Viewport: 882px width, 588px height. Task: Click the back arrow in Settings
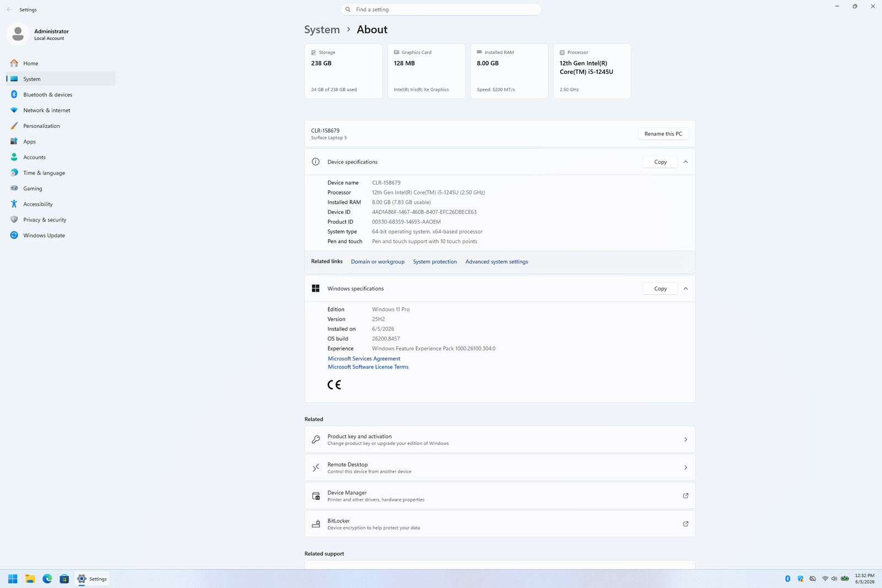(x=9, y=9)
